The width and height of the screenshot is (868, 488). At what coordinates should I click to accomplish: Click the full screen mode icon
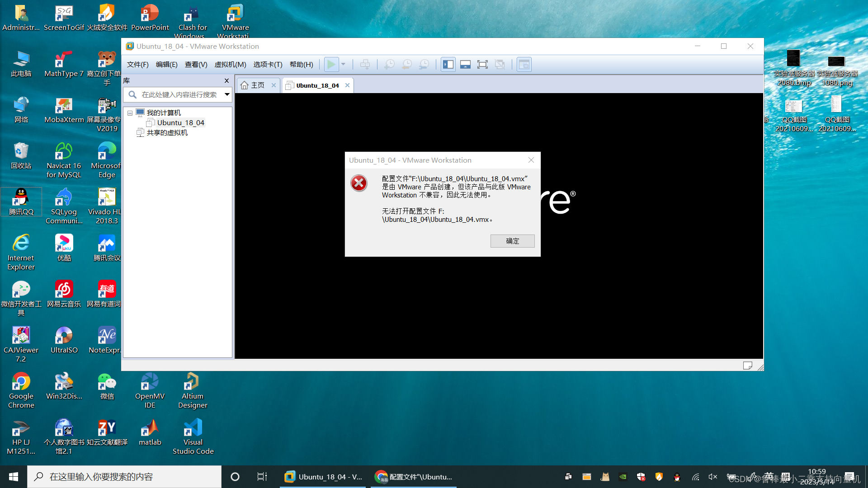(482, 64)
